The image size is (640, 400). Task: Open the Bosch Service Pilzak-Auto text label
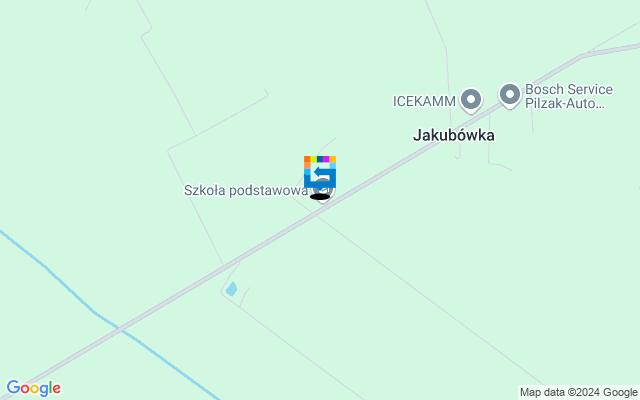(x=569, y=96)
